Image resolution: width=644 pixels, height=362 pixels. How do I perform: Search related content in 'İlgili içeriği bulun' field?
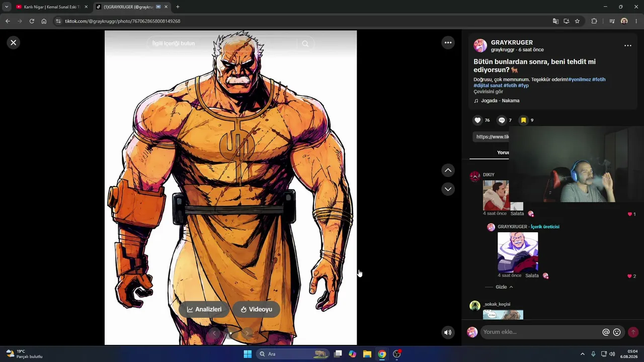tap(223, 44)
